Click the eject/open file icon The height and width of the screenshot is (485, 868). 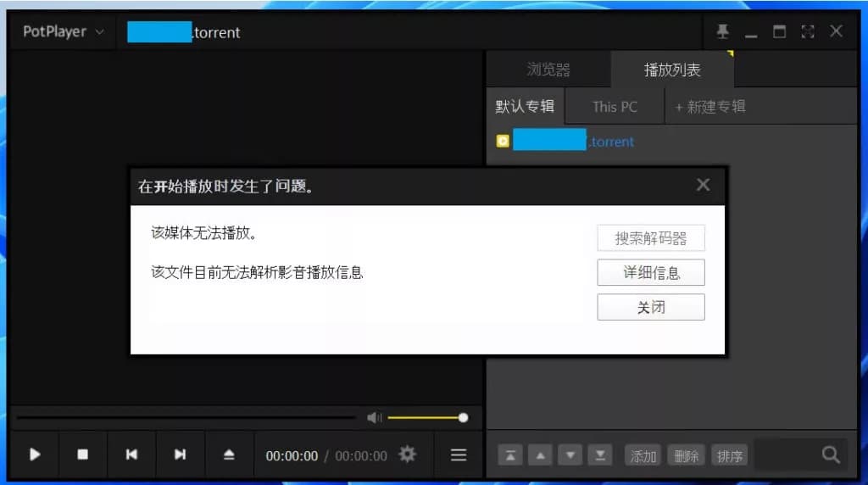pos(229,454)
